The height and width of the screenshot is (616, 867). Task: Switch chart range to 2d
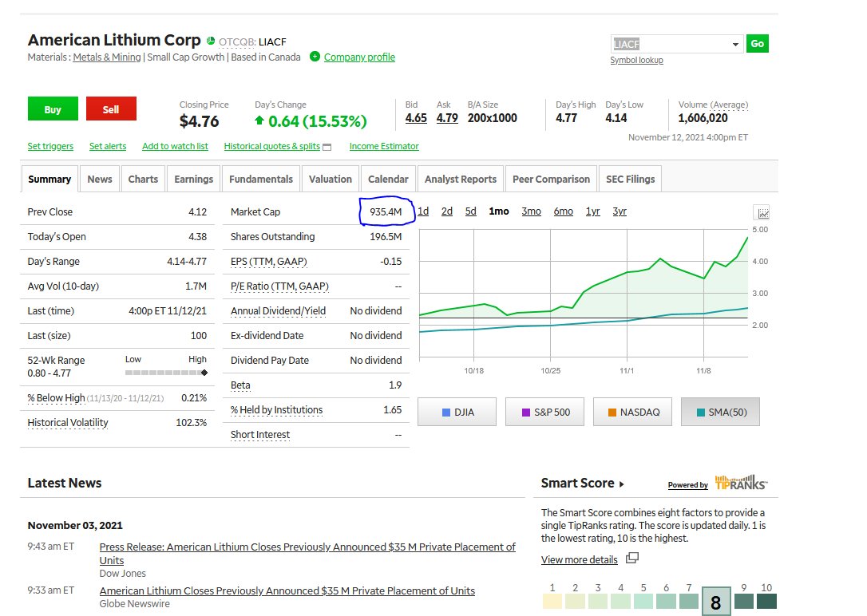[x=447, y=211]
